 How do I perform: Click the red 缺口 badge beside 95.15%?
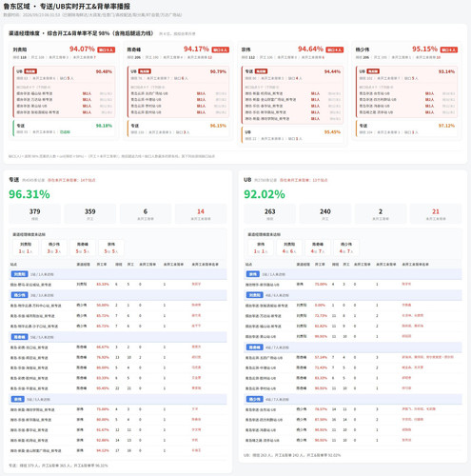pos(448,50)
